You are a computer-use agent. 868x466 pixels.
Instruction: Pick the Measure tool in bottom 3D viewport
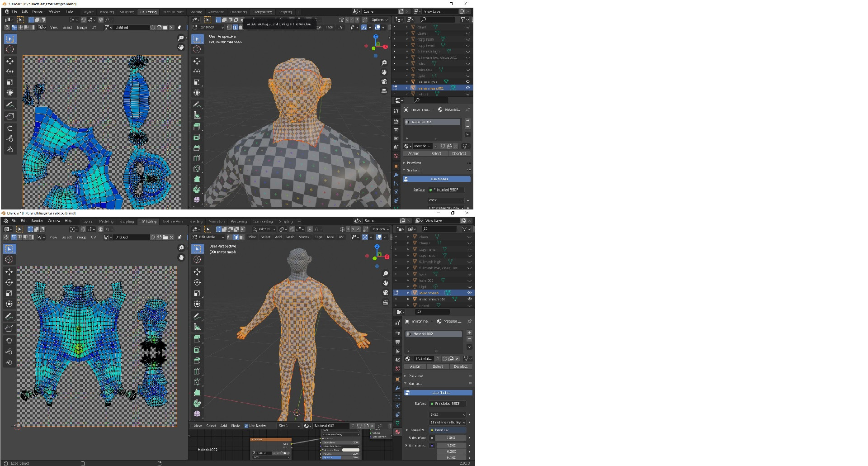click(x=197, y=327)
